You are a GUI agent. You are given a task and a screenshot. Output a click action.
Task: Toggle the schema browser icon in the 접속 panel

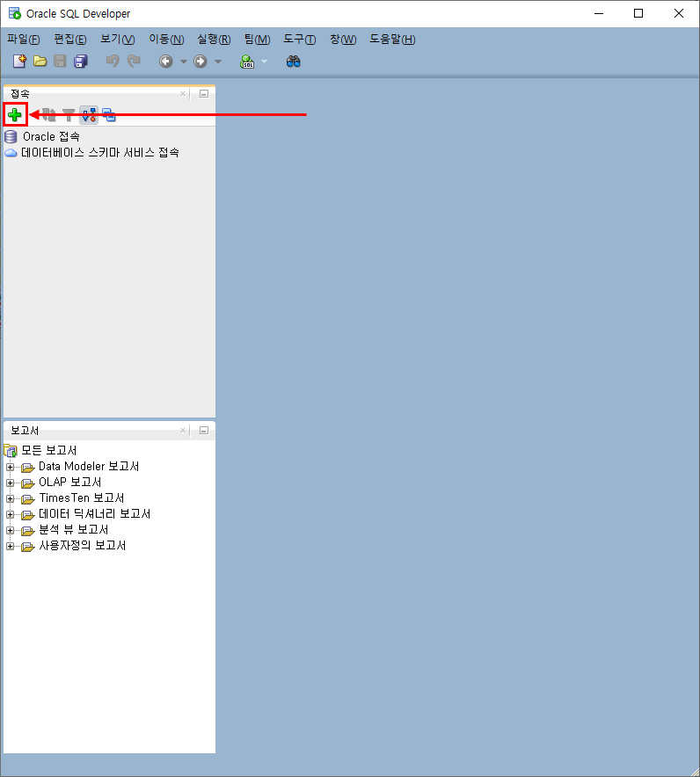(x=89, y=115)
